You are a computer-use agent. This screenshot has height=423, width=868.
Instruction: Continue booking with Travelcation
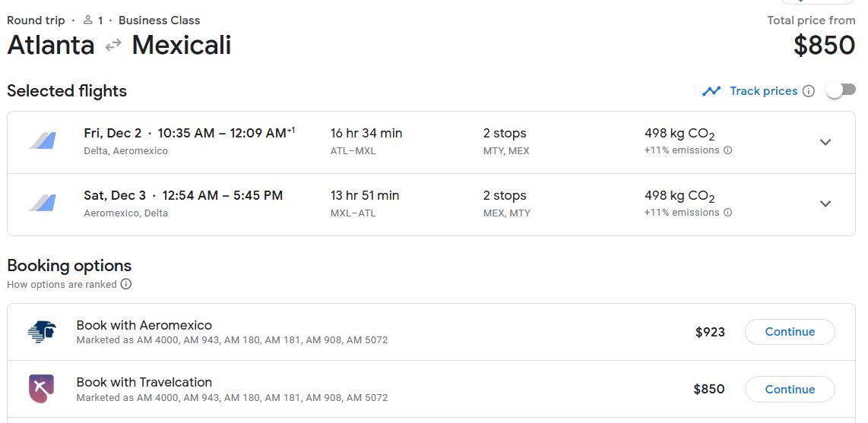click(790, 389)
